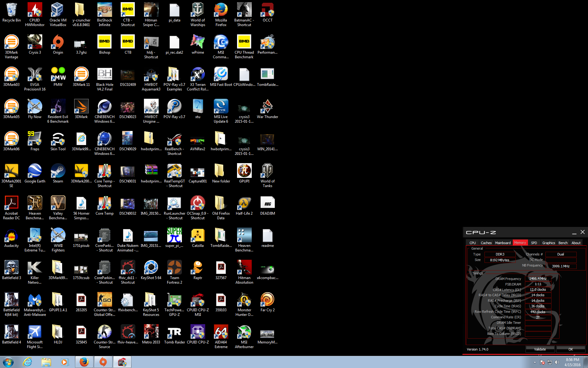
Task: Click the CAS# Latency 12.0 clocks field
Action: [538, 289]
